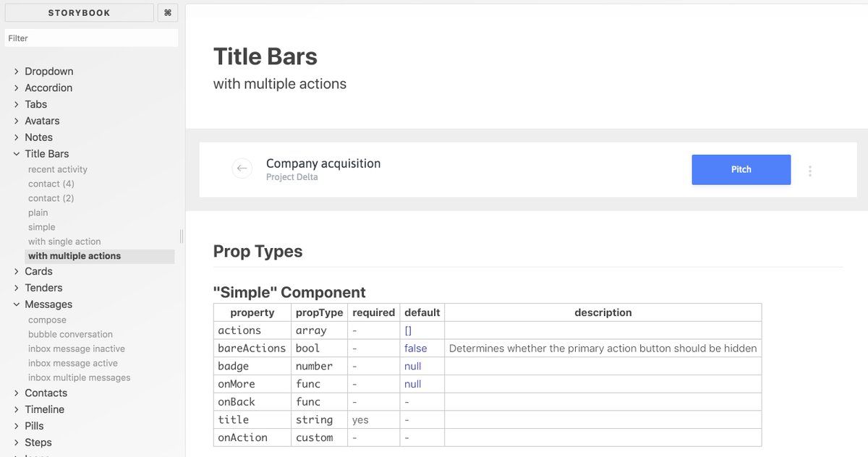
Task: Focus the Filter input field
Action: [91, 38]
